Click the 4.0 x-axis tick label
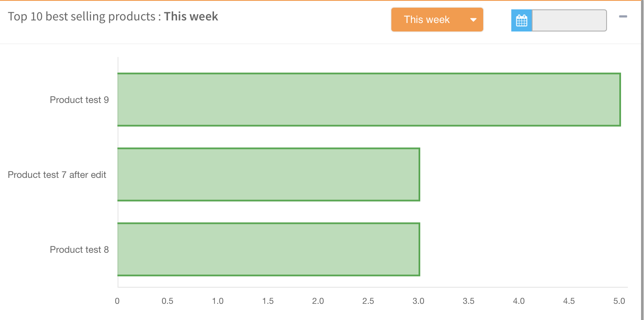The width and height of the screenshot is (644, 320). point(519,301)
